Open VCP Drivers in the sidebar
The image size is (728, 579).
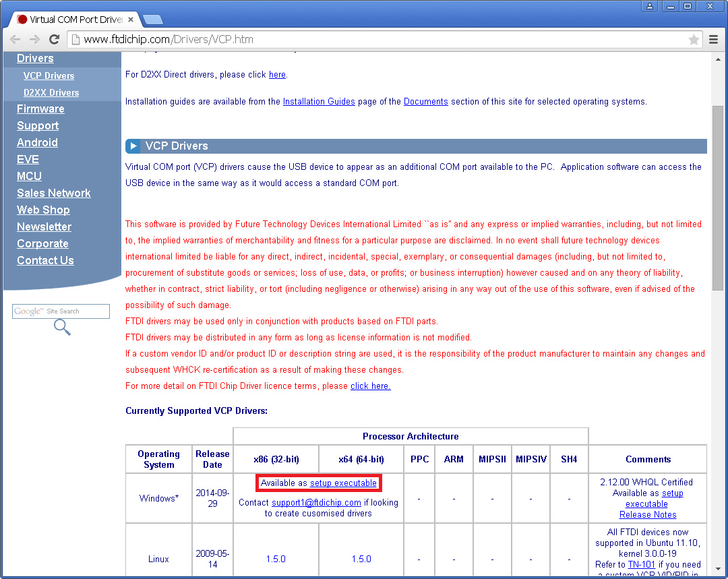click(x=49, y=75)
